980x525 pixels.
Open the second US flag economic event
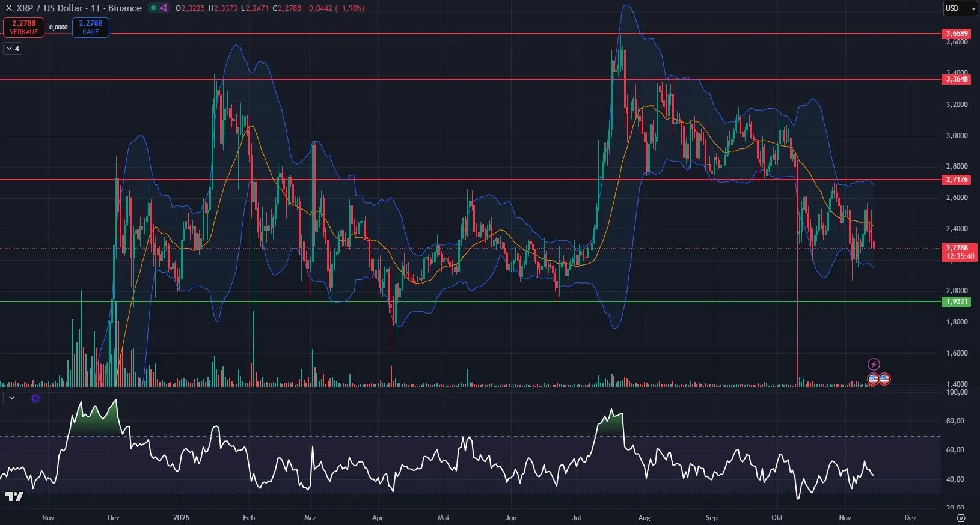pos(884,379)
